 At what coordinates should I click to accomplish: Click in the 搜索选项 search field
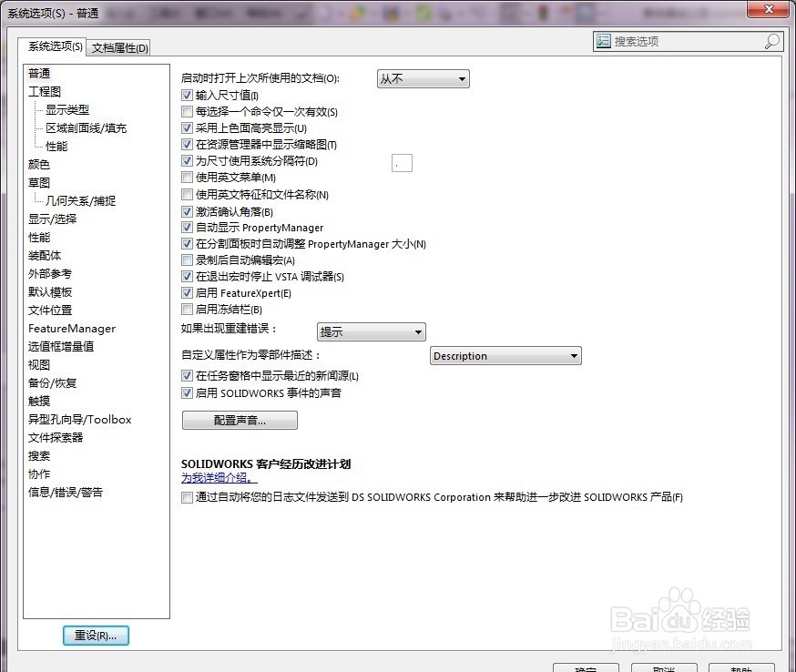(x=687, y=41)
